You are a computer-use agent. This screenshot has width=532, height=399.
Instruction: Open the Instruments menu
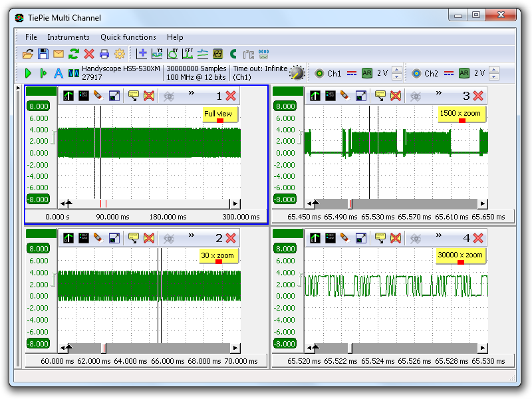(68, 37)
